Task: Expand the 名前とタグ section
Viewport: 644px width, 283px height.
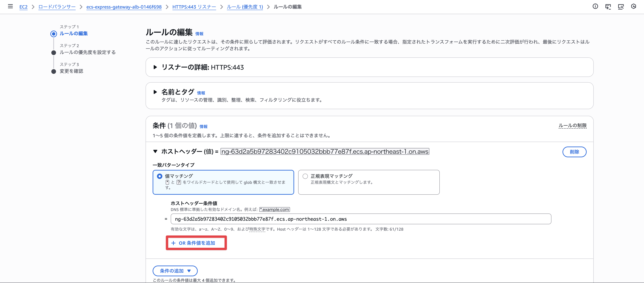Action: click(x=155, y=92)
